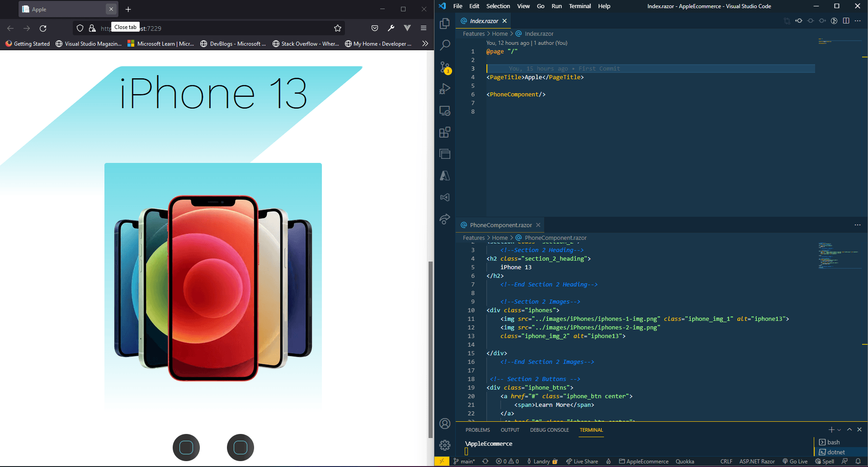The height and width of the screenshot is (467, 868).
Task: Toggle Quokka in the status bar
Action: click(684, 462)
